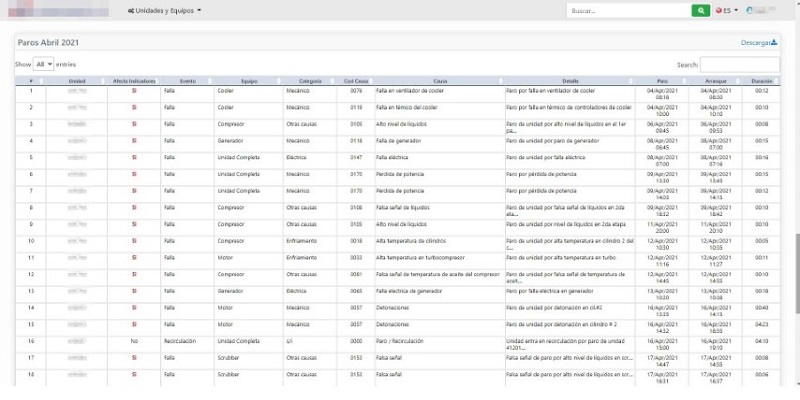Sort table by Equipo column
800x400 pixels.
tap(249, 80)
